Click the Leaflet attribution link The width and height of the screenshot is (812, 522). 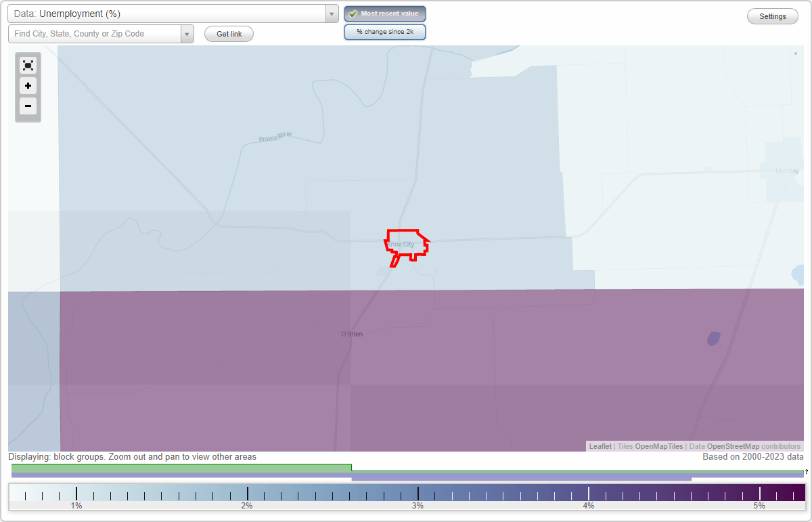pyautogui.click(x=600, y=446)
